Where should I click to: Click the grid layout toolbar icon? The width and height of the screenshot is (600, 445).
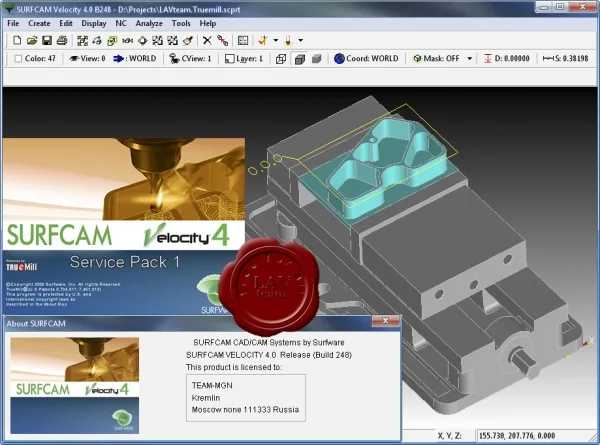(243, 40)
